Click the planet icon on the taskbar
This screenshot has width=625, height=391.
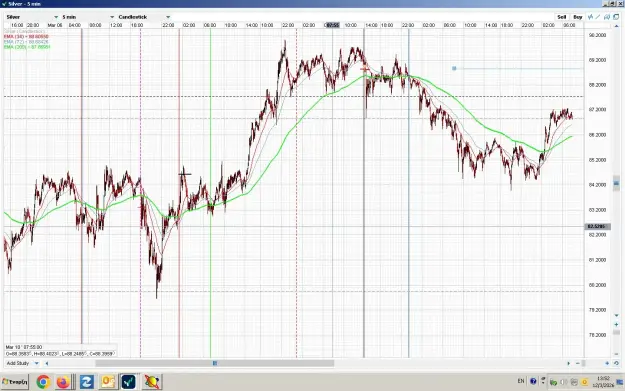tap(151, 382)
